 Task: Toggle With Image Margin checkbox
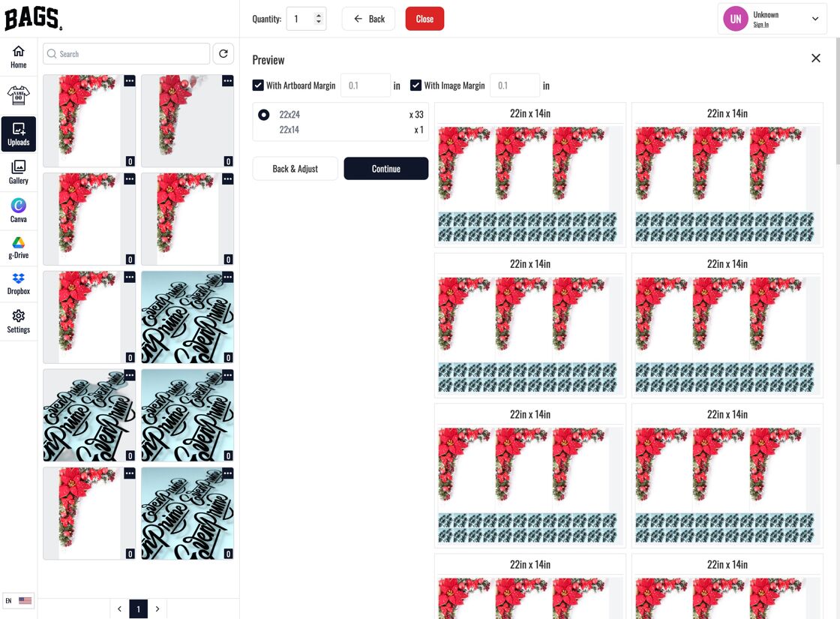[x=415, y=86]
